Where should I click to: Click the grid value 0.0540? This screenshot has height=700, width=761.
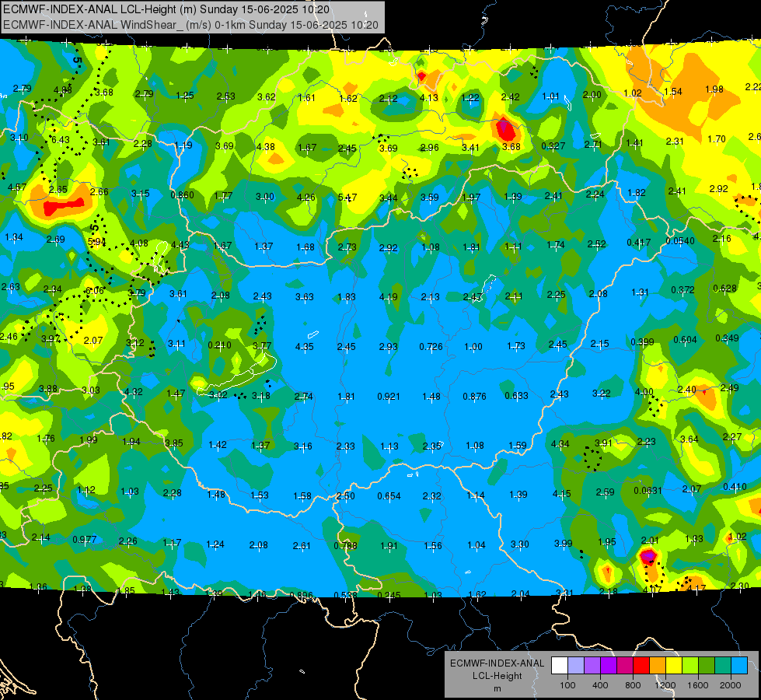coord(680,241)
